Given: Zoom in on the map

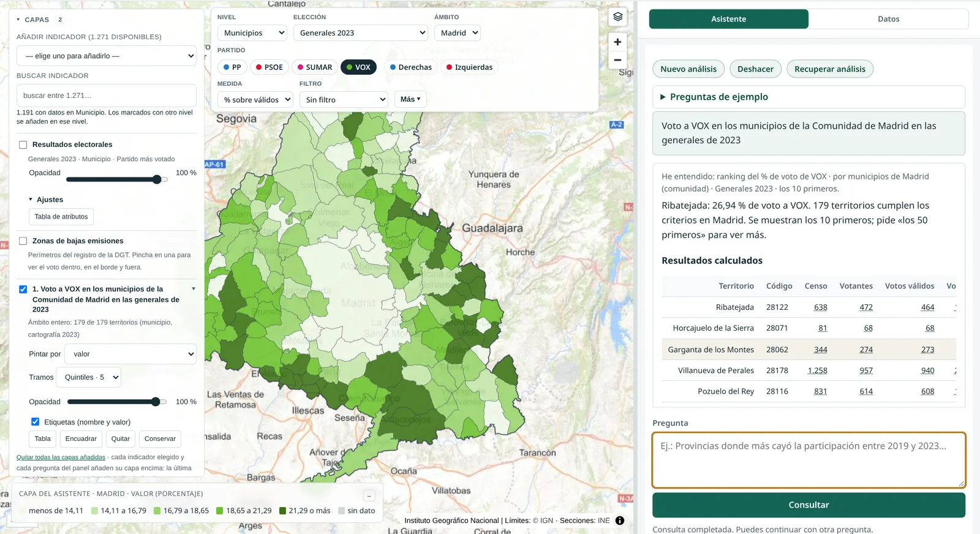Looking at the screenshot, I should pos(617,42).
